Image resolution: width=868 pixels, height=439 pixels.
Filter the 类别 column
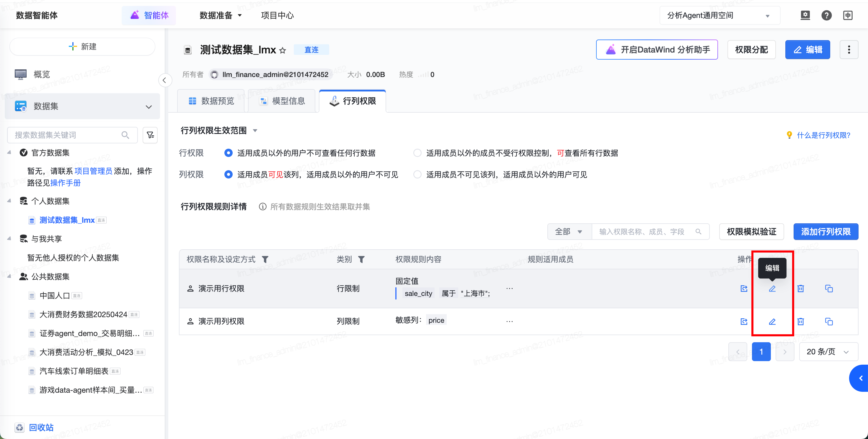click(361, 259)
